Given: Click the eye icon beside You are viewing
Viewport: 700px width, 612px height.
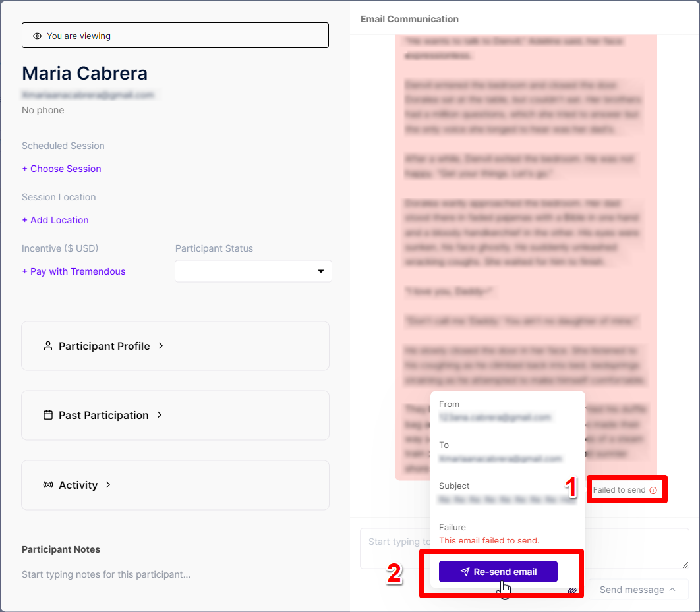Looking at the screenshot, I should click(x=38, y=36).
